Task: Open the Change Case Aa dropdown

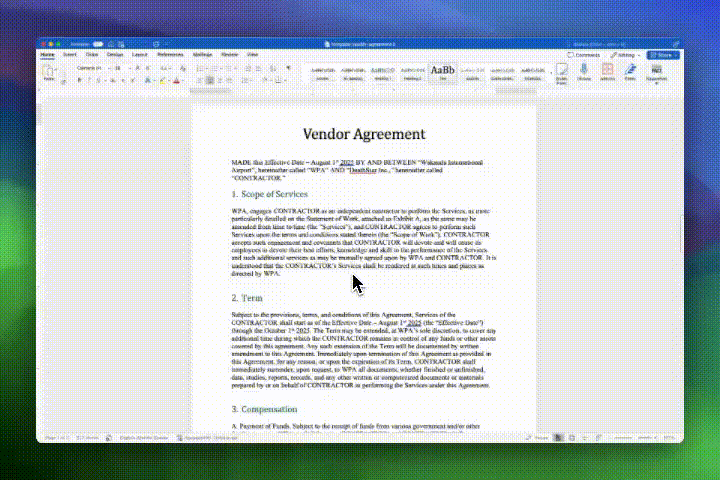Action: pos(164,68)
